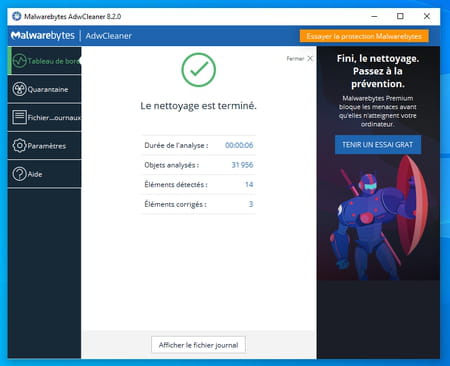The height and width of the screenshot is (366, 450).
Task: Click the AdwCleaner text in header
Action: point(109,36)
